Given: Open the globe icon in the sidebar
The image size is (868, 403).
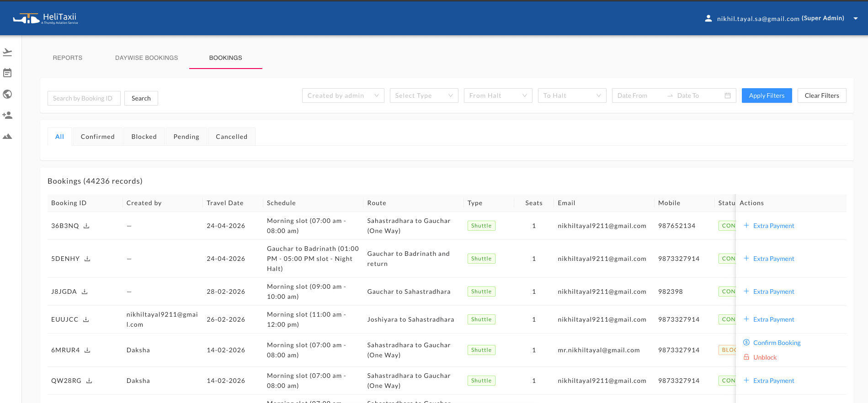Looking at the screenshot, I should pos(7,94).
